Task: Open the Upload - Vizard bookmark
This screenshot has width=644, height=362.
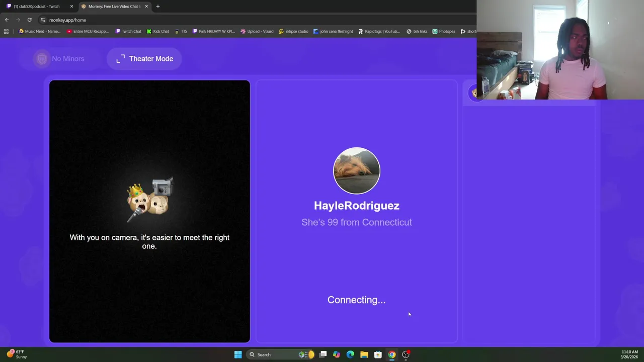Action: tap(257, 31)
